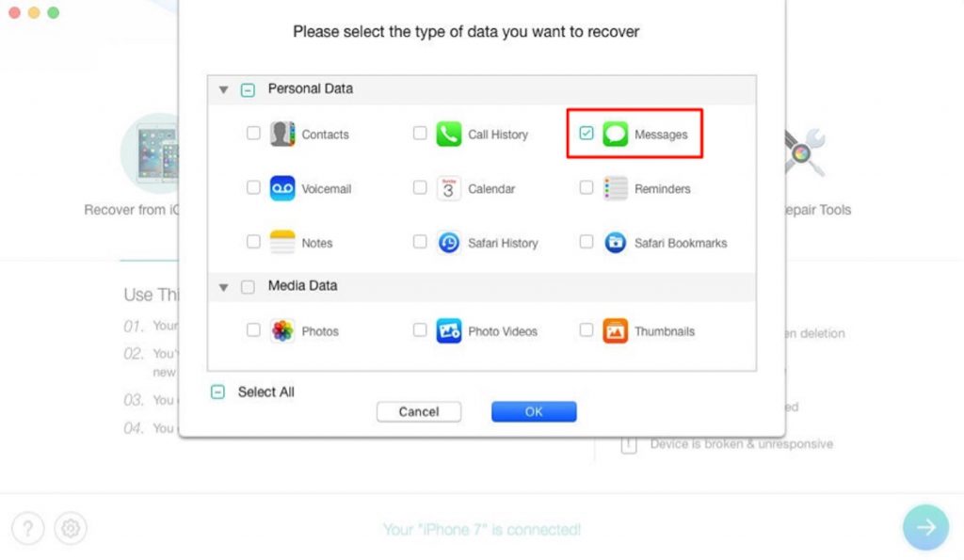Check the Notes checkbox
This screenshot has width=964, height=560.
[253, 242]
